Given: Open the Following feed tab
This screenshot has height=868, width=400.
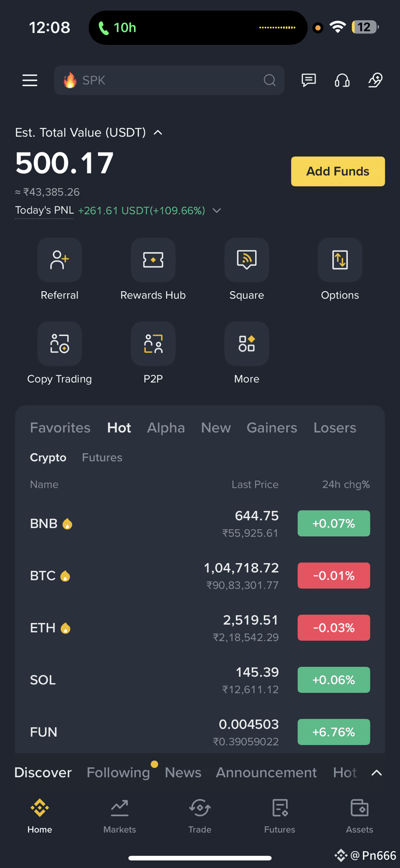Looking at the screenshot, I should (118, 773).
